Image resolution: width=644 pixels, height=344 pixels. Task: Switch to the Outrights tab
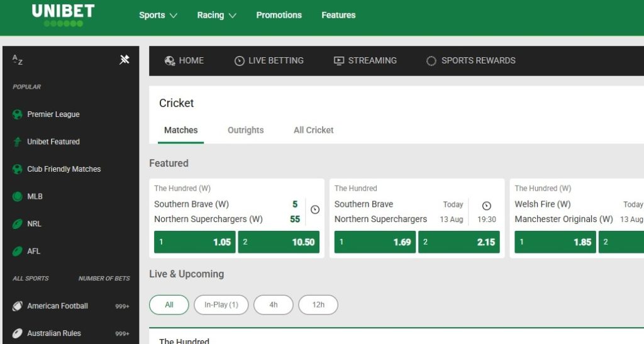[246, 130]
